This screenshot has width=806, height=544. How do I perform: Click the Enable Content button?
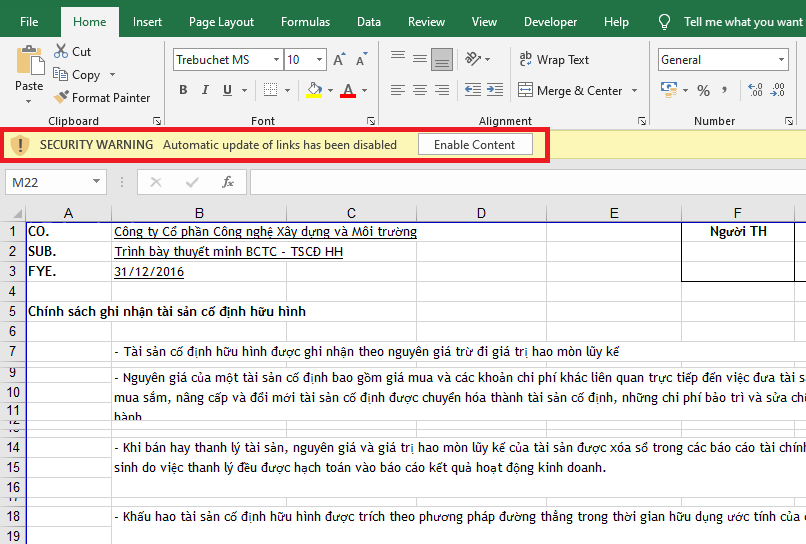(474, 145)
